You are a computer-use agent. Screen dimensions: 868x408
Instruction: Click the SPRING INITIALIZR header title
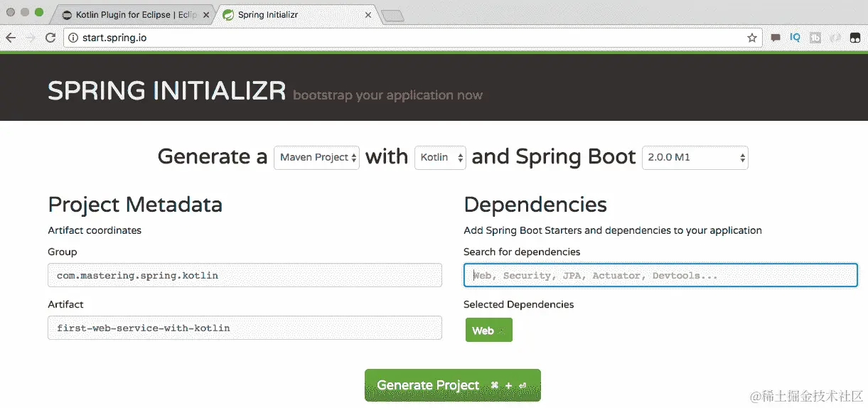[x=166, y=91]
